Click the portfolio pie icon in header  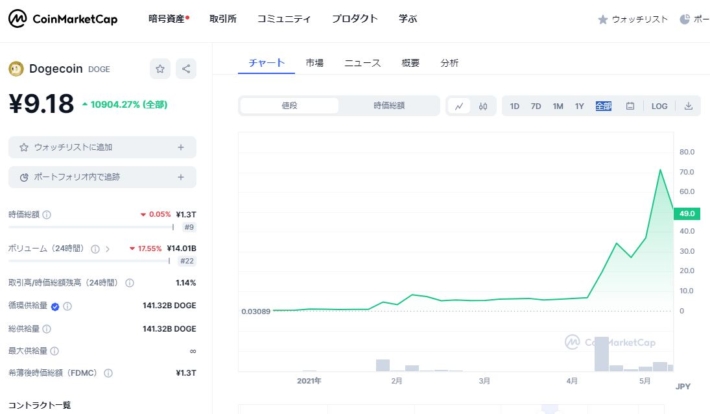(x=685, y=19)
